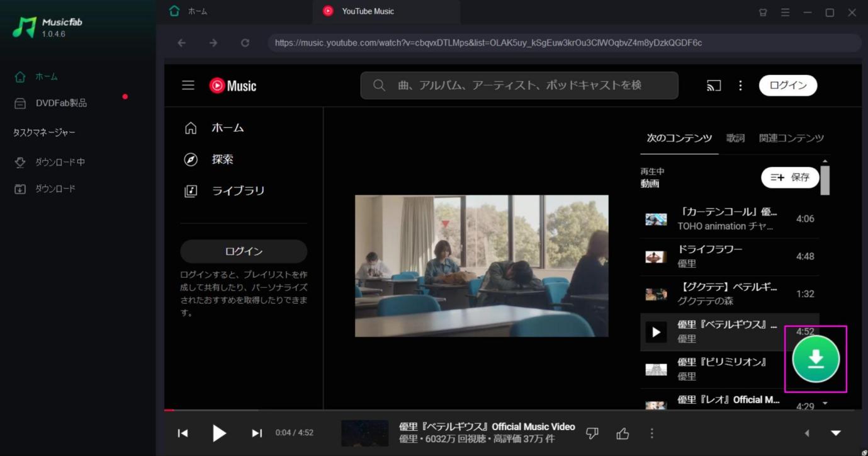Click the search magnifier icon
The width and height of the screenshot is (868, 456).
click(x=379, y=85)
